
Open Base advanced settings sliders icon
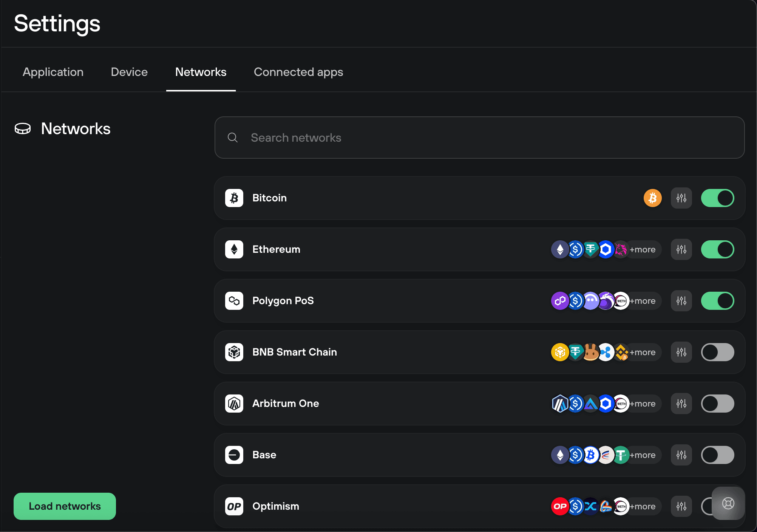coord(681,455)
